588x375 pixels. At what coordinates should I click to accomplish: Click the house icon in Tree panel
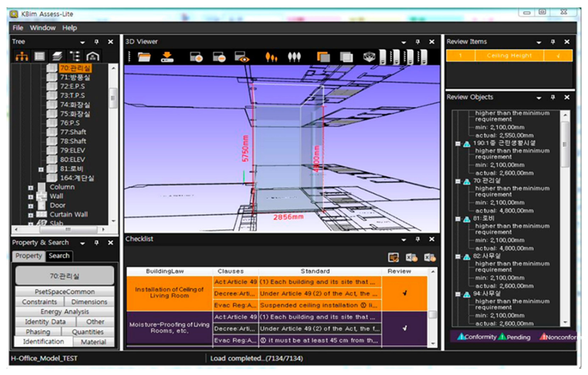click(x=93, y=56)
